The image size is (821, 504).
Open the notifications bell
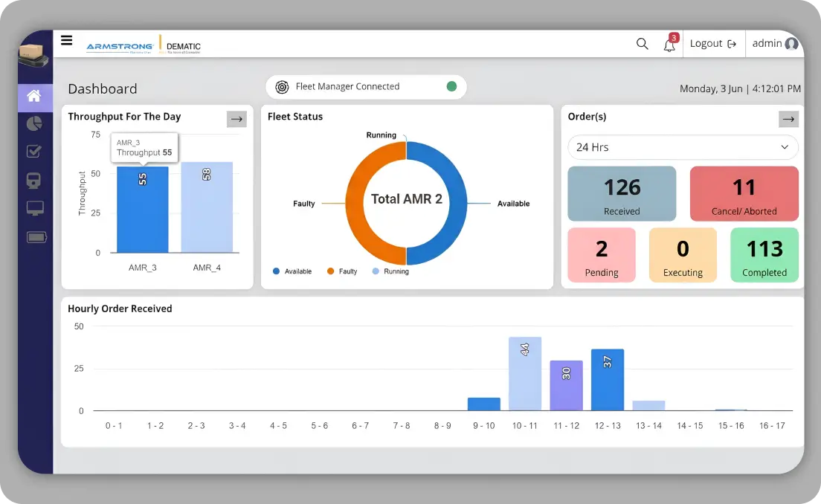[670, 44]
